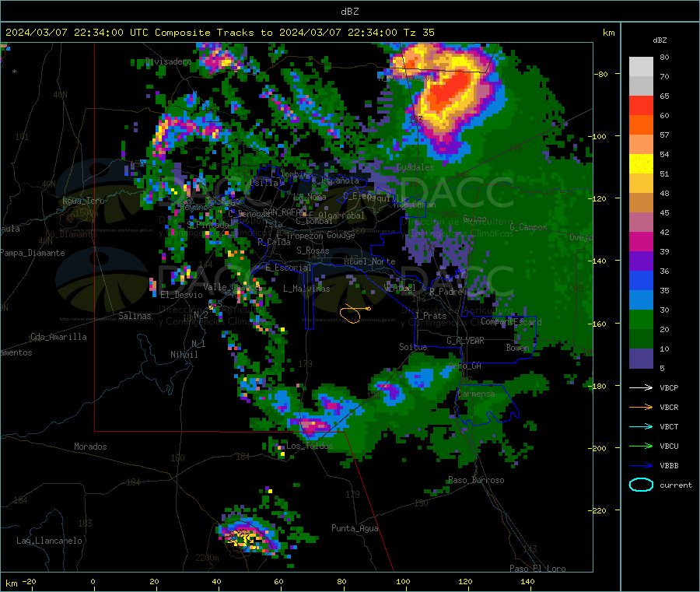Click the Lag.Llancanelo place label

tap(49, 541)
